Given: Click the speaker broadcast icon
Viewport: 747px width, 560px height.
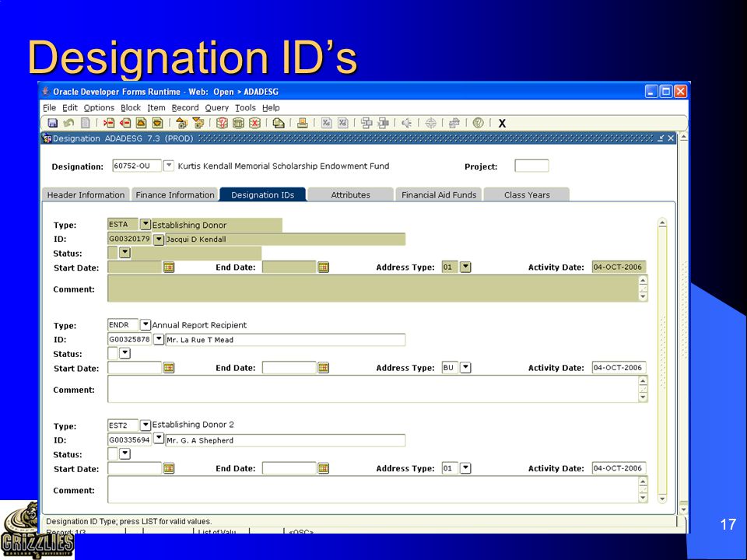Looking at the screenshot, I should 406,123.
